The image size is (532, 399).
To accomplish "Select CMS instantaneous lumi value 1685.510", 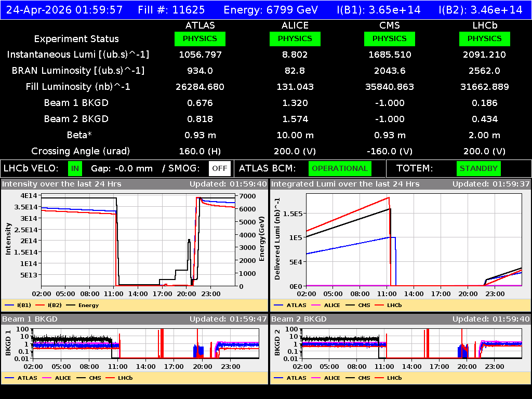I will (390, 55).
